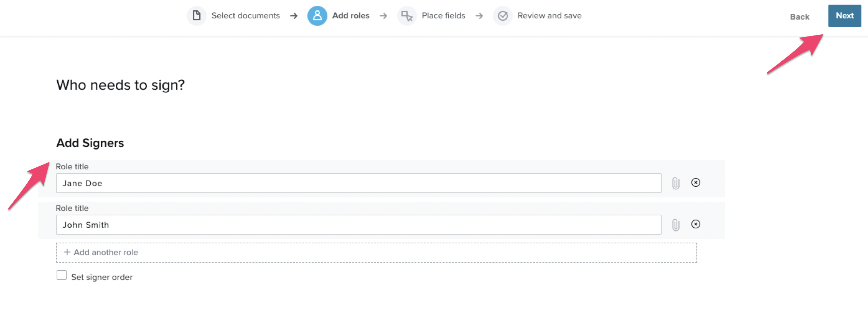Open the Add roles step label
The image size is (868, 323).
click(x=350, y=16)
